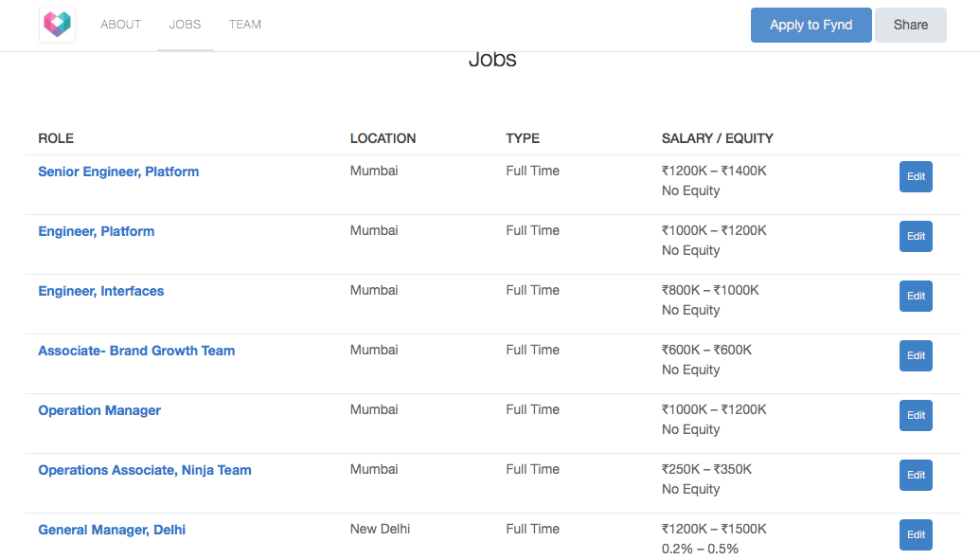Click the Fynd logo icon
Screen dimensions: 980x560
(57, 25)
